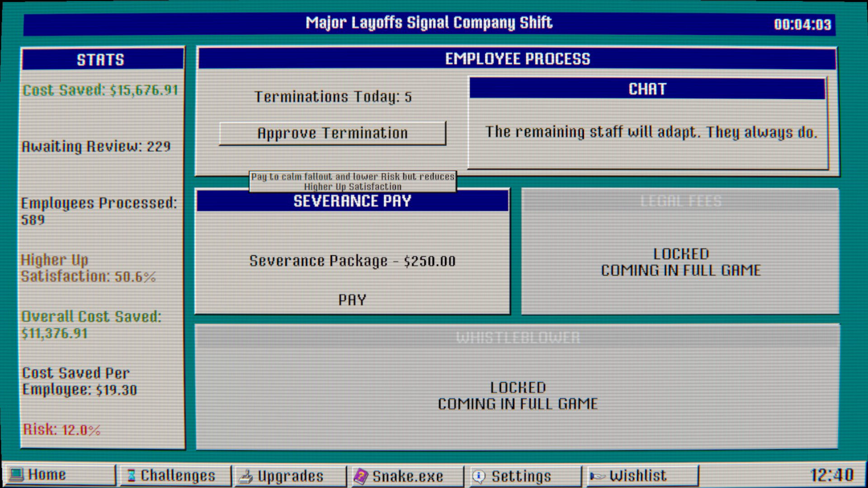Screen dimensions: 868x488
Task: Click the Home computer icon
Action: tap(17, 475)
